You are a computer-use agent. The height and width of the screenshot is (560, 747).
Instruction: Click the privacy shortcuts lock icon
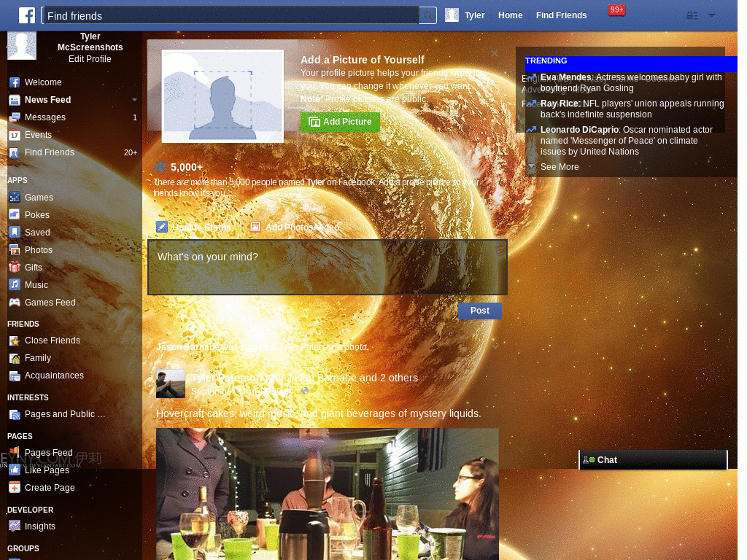click(x=692, y=16)
